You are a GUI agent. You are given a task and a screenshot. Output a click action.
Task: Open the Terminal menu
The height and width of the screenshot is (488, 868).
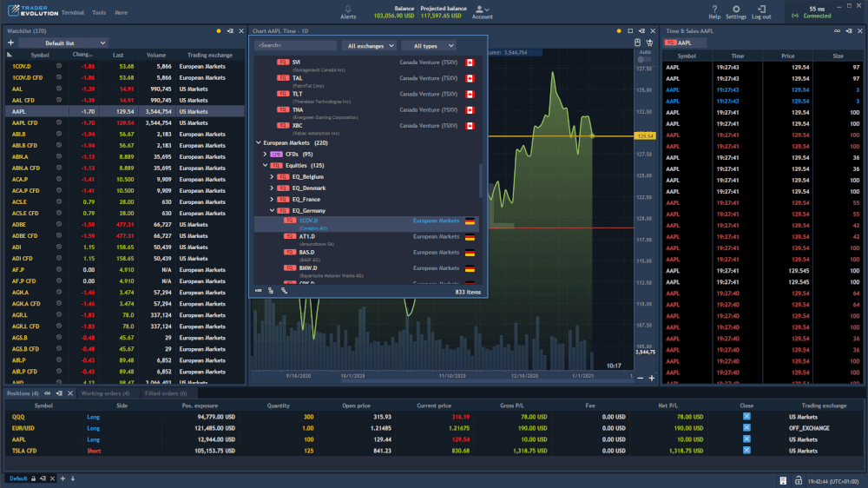pos(73,12)
